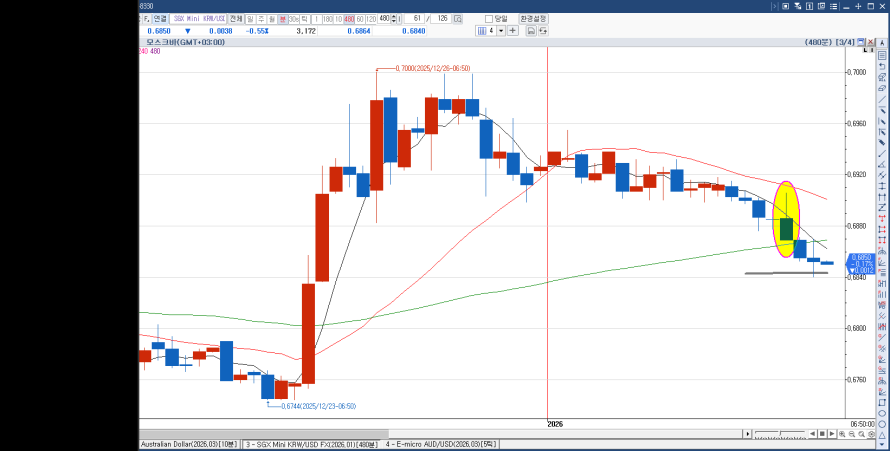This screenshot has width=890, height=451.
Task: Choose the 60 minute interval button
Action: point(360,18)
